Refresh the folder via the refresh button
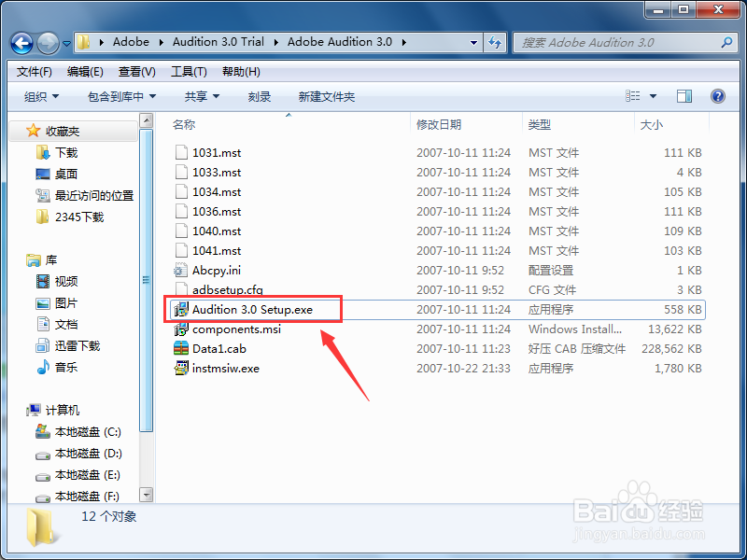The width and height of the screenshot is (747, 560). coord(495,42)
